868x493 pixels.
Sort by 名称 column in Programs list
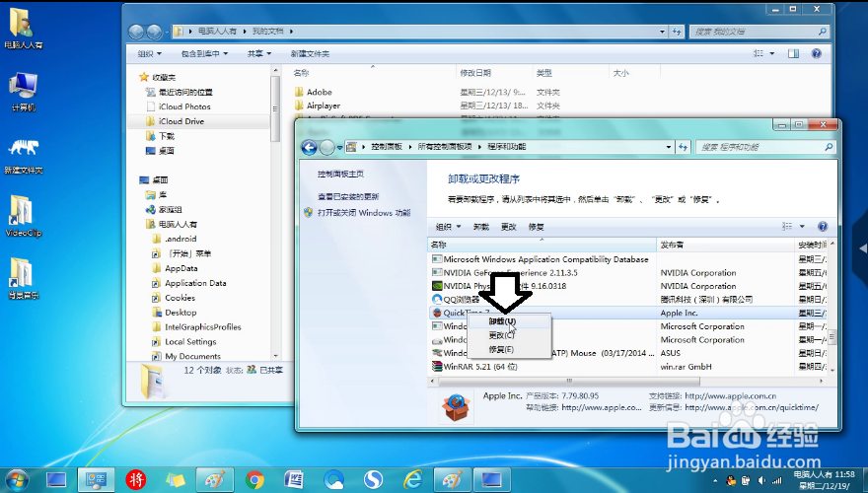tap(542, 245)
